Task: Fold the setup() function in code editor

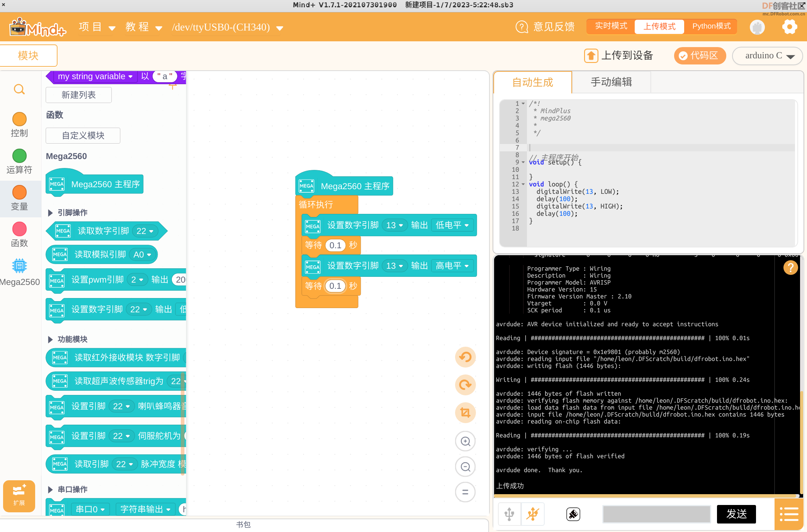Action: click(x=523, y=162)
